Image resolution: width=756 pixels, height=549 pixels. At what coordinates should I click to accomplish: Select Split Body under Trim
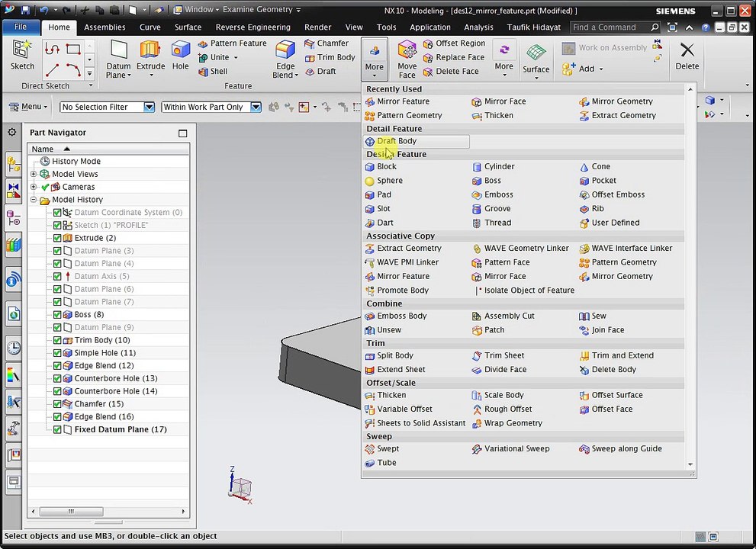pyautogui.click(x=389, y=356)
